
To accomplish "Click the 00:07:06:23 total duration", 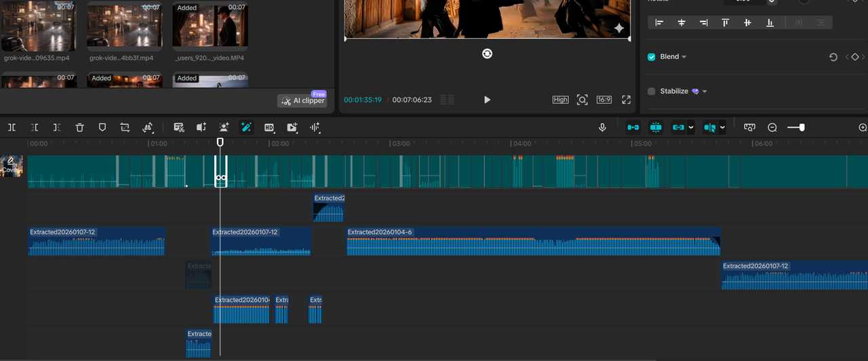I will tap(412, 100).
